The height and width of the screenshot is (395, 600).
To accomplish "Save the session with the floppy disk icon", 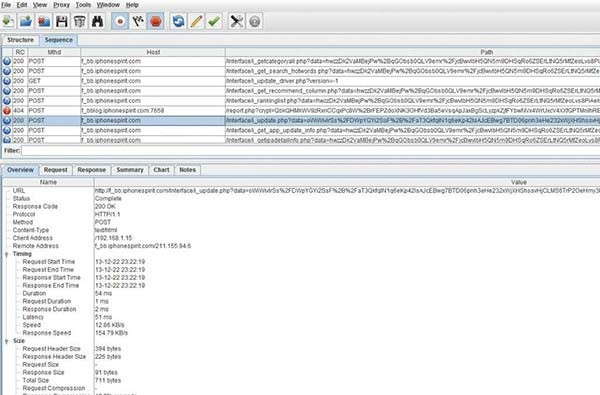I will pos(62,21).
